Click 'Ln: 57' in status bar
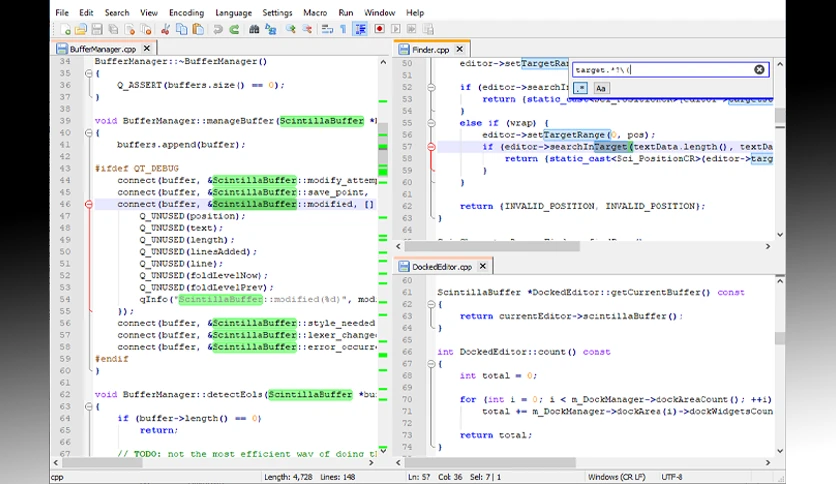The height and width of the screenshot is (484, 836). click(x=419, y=477)
